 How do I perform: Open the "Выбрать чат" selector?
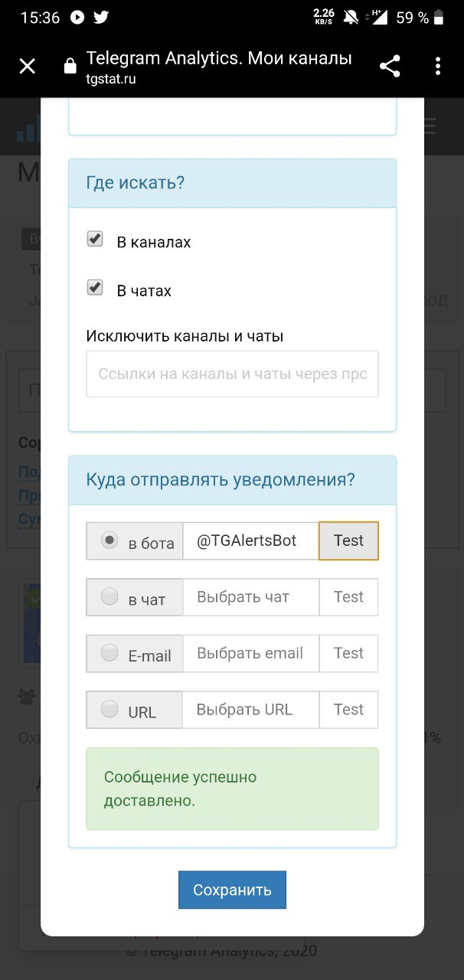coord(250,597)
